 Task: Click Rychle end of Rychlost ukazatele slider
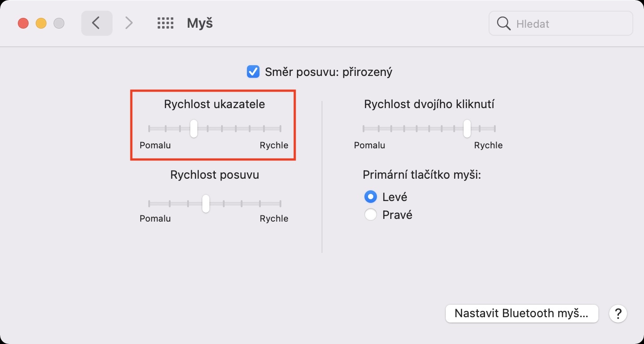(280, 129)
